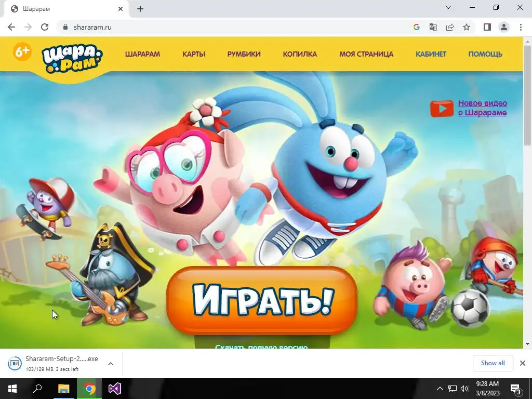The image size is (532, 399).
Task: Close the downloads bar
Action: coord(523,363)
